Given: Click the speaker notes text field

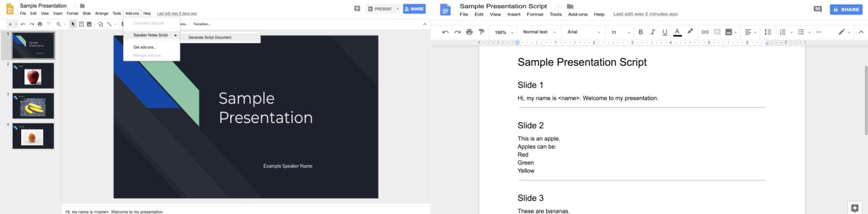Looking at the screenshot, I should pyautogui.click(x=246, y=211).
